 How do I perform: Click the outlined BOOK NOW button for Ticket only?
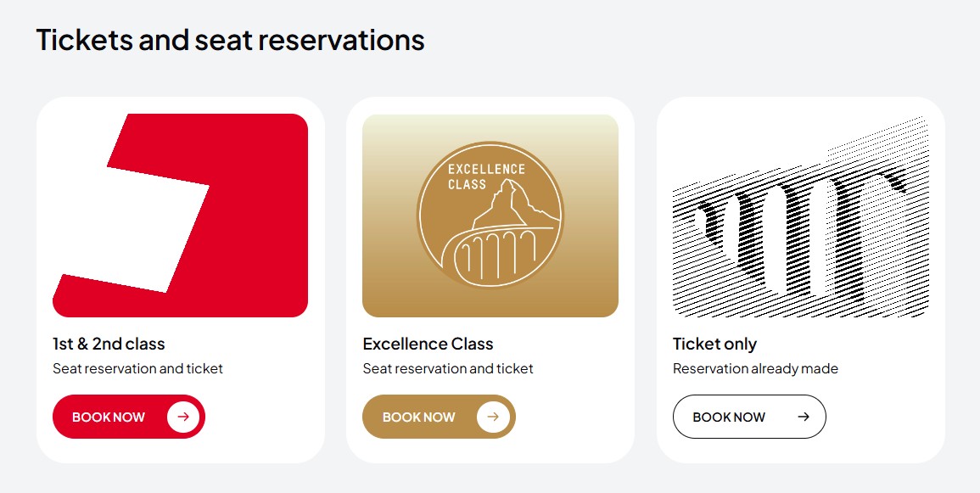tap(749, 417)
